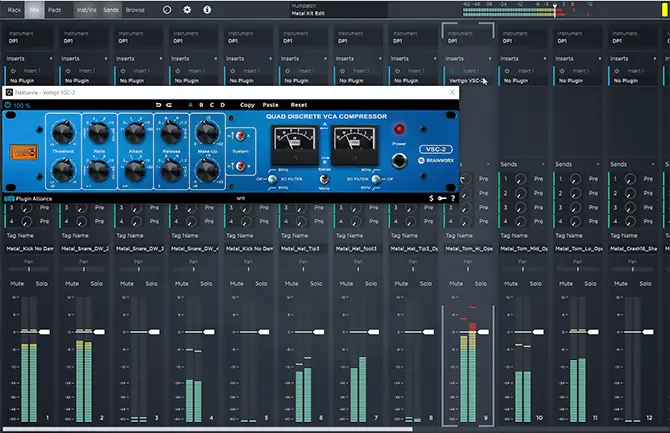Click the key license icon in plugin footer
This screenshot has width=670, height=433.
pos(442,198)
